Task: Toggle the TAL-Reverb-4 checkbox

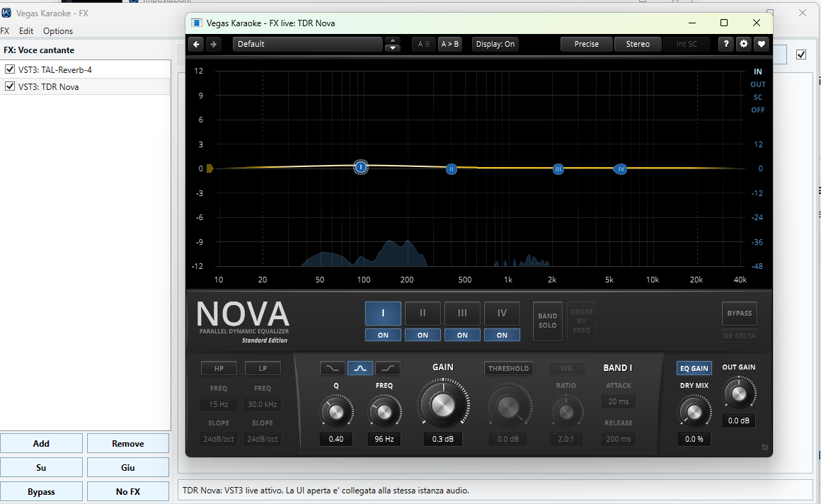Action: [10, 69]
